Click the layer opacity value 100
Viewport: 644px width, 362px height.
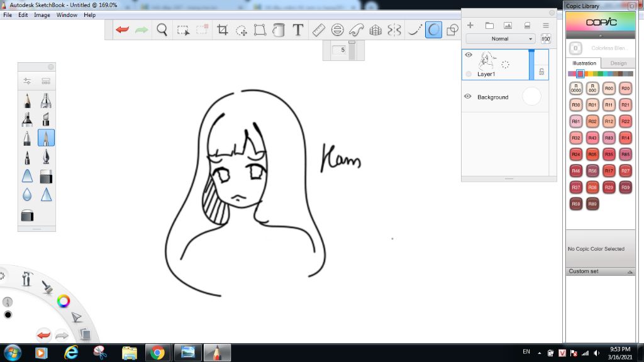click(x=545, y=39)
